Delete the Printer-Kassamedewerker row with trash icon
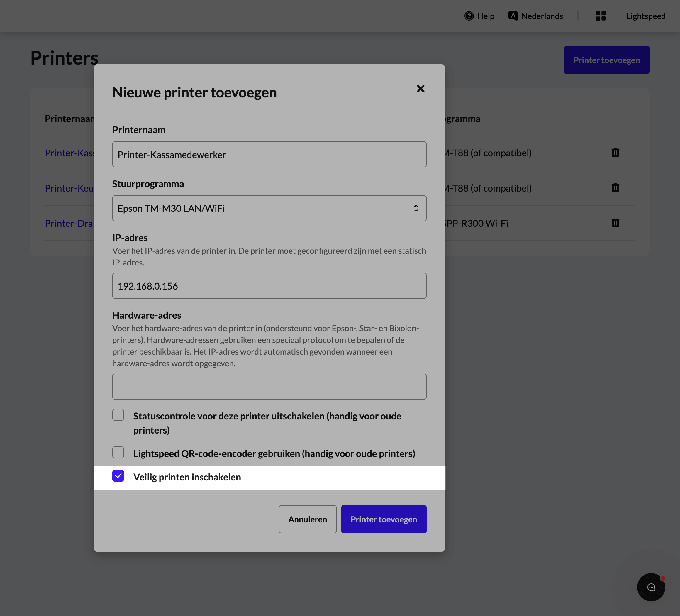 point(615,153)
